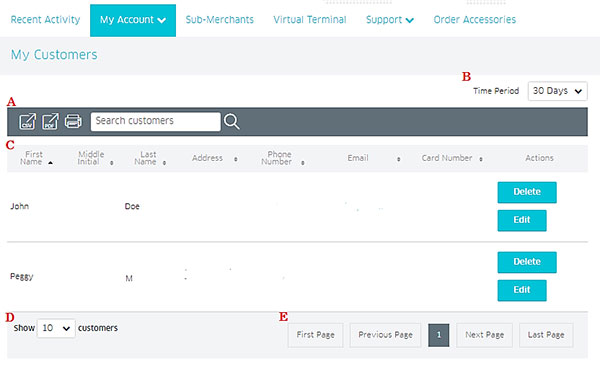Print the customer list
The width and height of the screenshot is (600, 367).
73,121
